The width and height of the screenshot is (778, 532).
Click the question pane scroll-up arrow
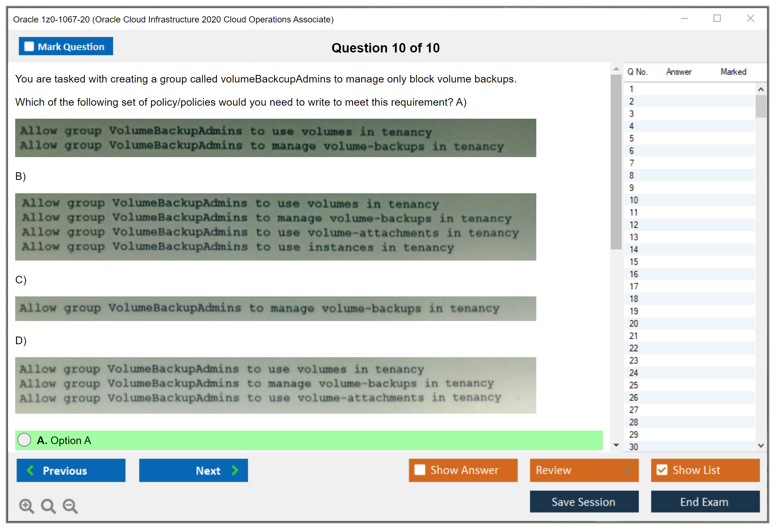pos(616,69)
